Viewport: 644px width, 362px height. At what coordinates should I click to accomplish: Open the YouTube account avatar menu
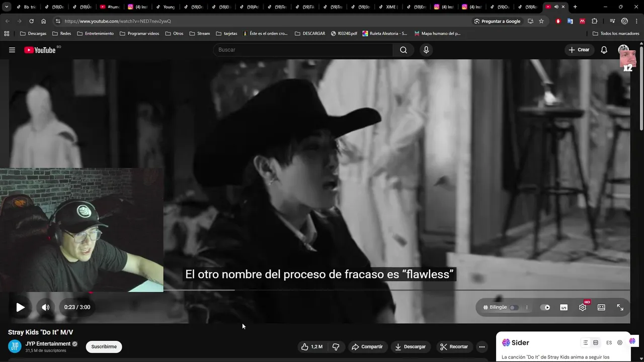pos(624,50)
